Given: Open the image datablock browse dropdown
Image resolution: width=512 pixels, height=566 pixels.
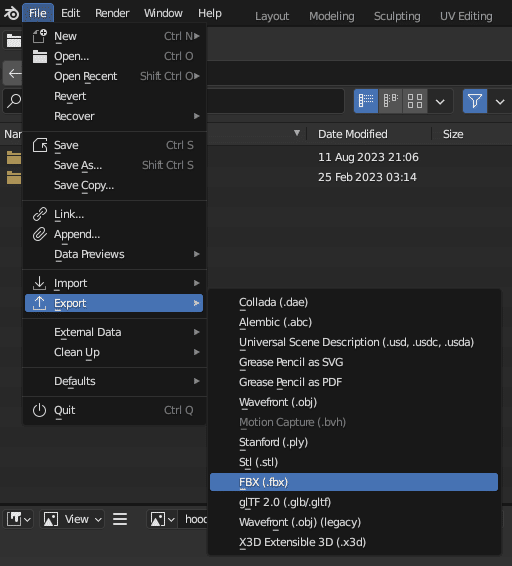Looking at the screenshot, I should 162,519.
